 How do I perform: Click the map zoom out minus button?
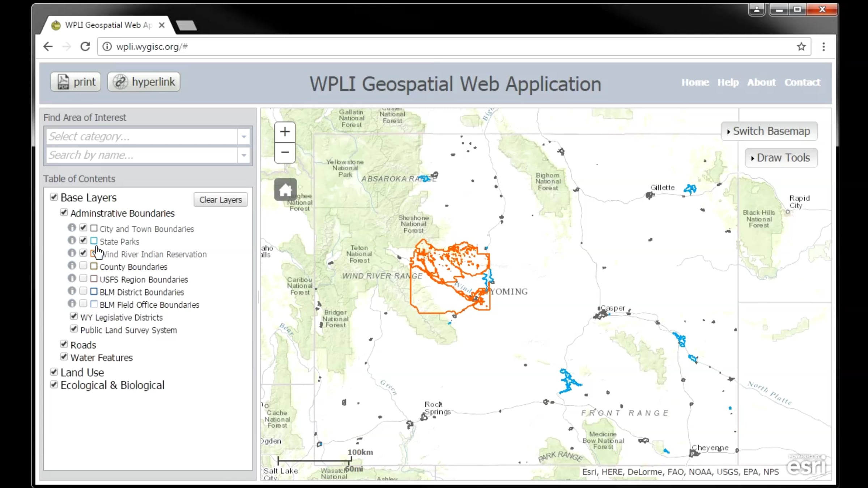(285, 152)
